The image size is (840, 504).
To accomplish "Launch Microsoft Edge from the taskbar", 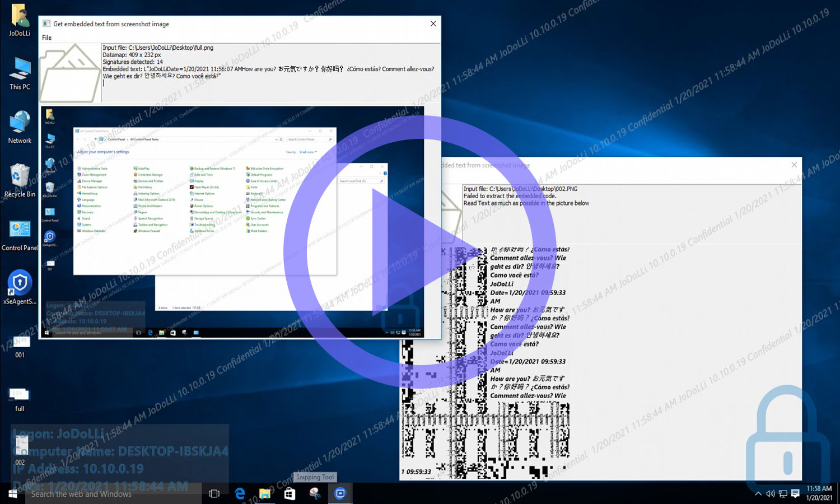I will click(240, 493).
